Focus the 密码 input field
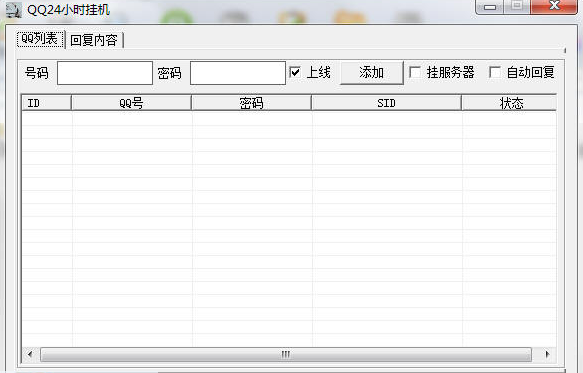The height and width of the screenshot is (373, 583). [238, 73]
